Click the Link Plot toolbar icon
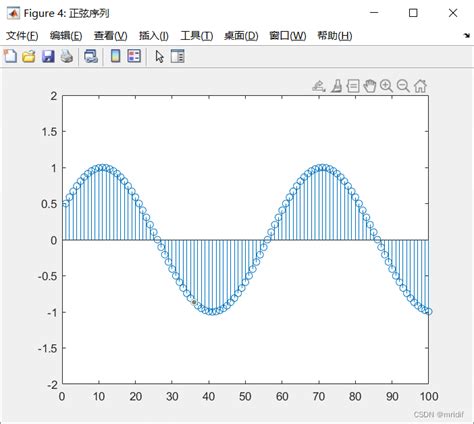Screen dimensions: 474x424 (x=91, y=56)
